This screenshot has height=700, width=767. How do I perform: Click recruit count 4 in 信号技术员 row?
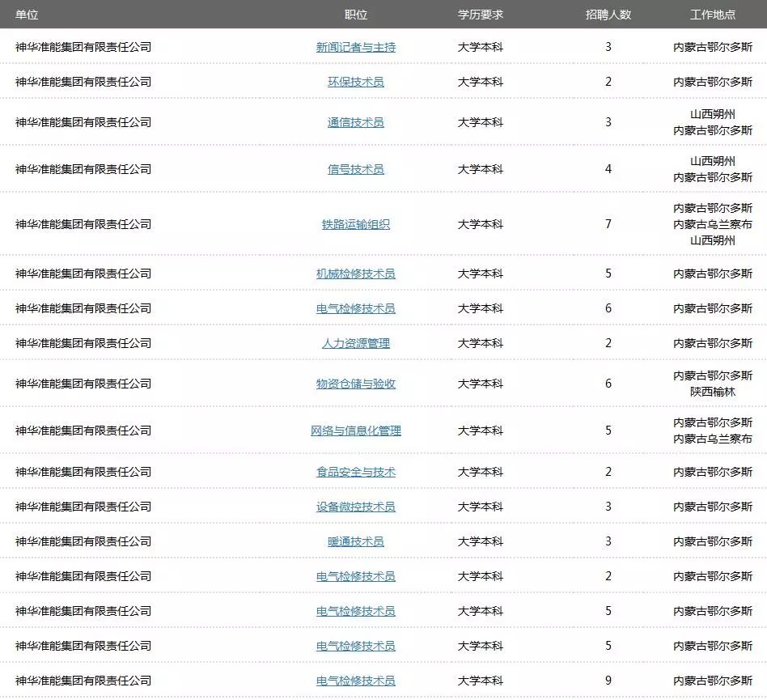click(x=608, y=169)
